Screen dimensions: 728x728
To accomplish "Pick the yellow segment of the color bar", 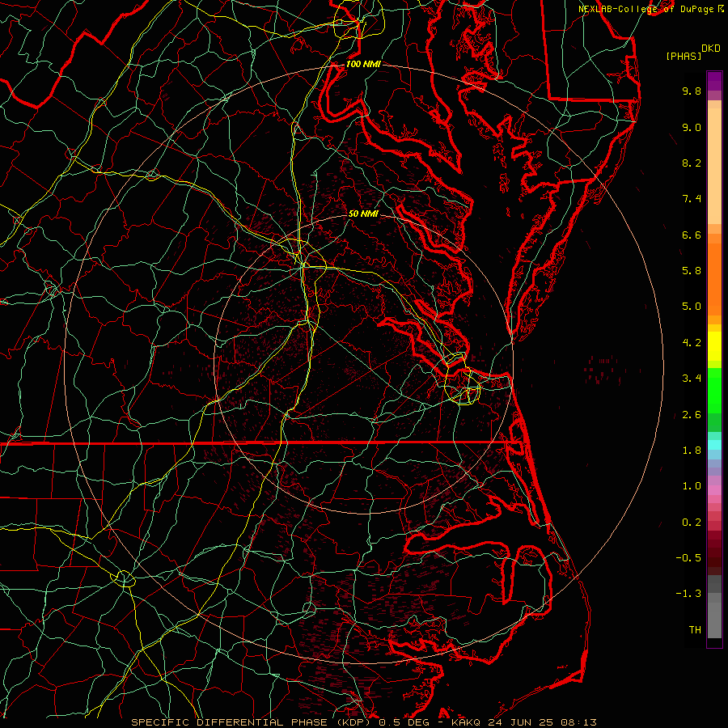I will coord(714,346).
